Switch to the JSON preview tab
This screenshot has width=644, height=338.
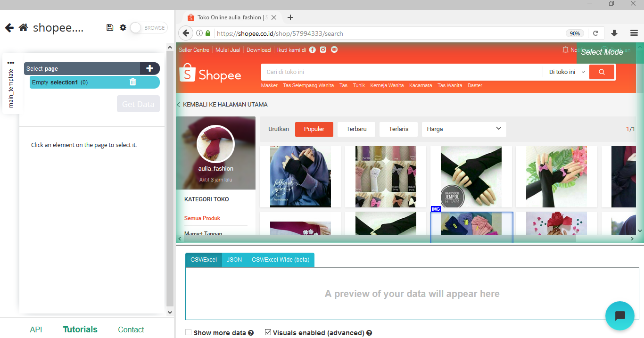pos(234,260)
